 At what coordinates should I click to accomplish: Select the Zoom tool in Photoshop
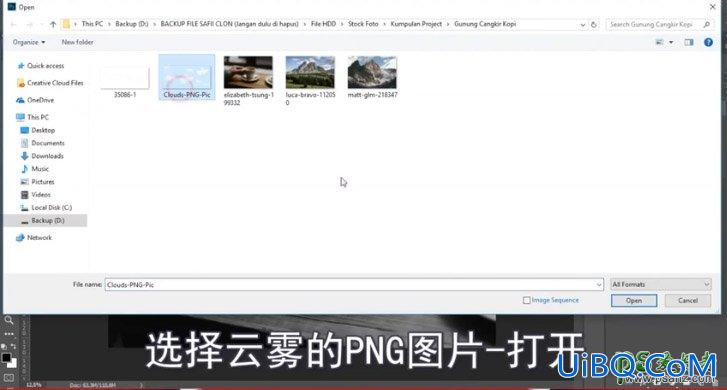[8, 320]
